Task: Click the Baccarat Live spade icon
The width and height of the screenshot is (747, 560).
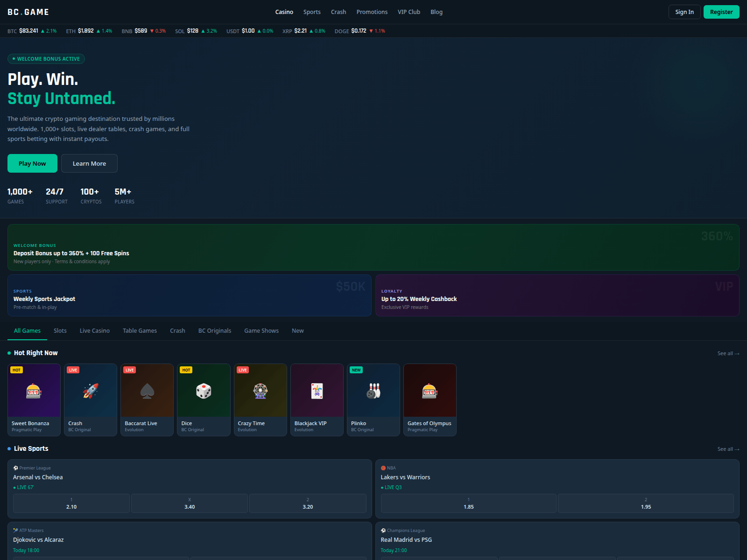Action: click(x=147, y=392)
